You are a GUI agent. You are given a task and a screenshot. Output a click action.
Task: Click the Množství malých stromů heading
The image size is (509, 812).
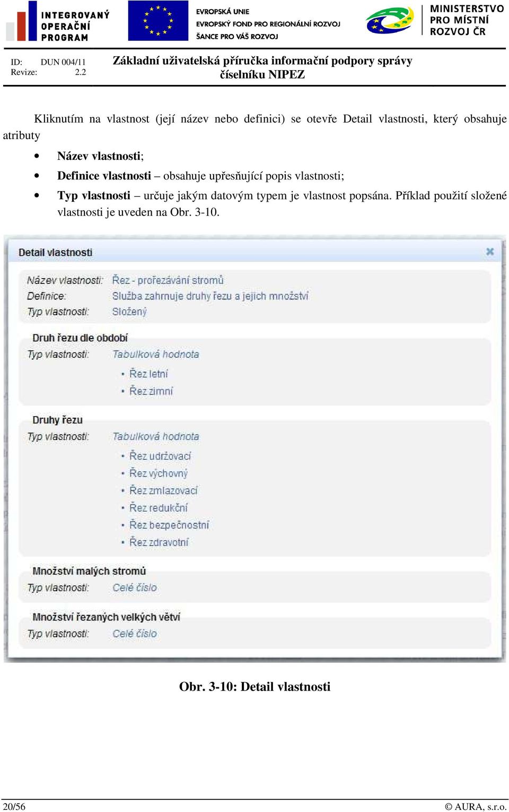tap(89, 571)
